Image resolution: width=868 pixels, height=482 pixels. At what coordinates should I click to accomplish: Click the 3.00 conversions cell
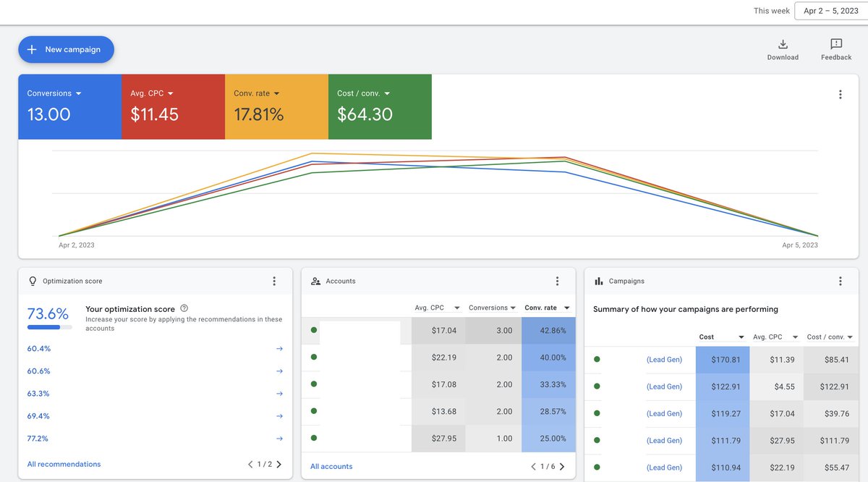[493, 331]
